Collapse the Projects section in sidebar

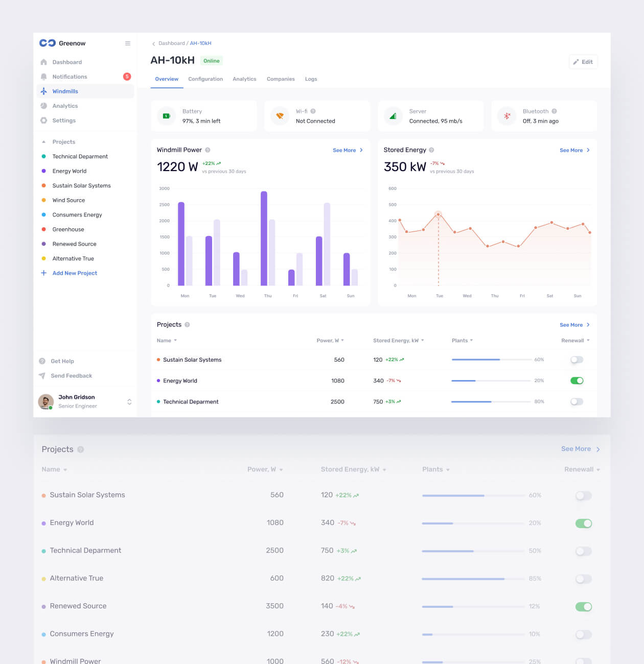point(44,142)
